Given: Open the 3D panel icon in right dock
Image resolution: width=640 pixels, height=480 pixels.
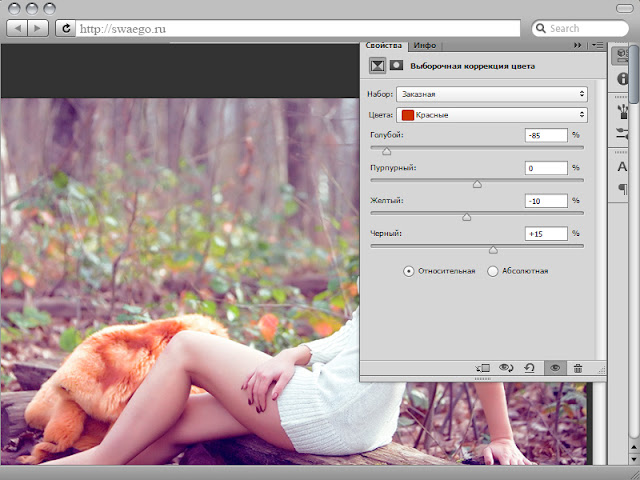Looking at the screenshot, I should pyautogui.click(x=622, y=55).
